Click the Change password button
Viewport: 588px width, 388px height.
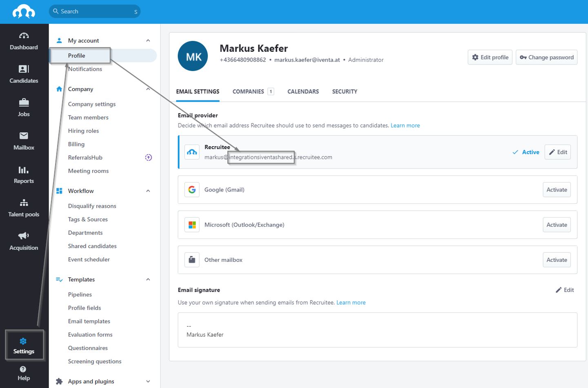coord(547,57)
